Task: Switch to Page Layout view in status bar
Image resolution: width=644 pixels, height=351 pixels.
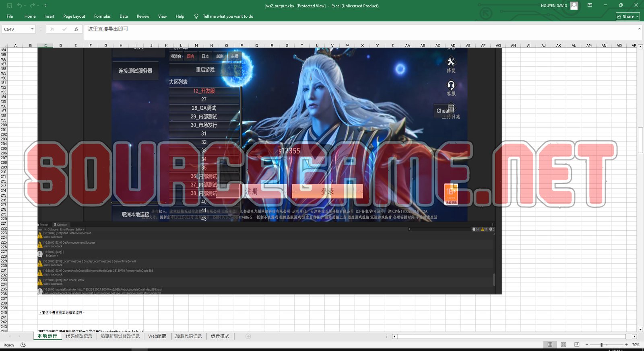Action: pyautogui.click(x=563, y=345)
